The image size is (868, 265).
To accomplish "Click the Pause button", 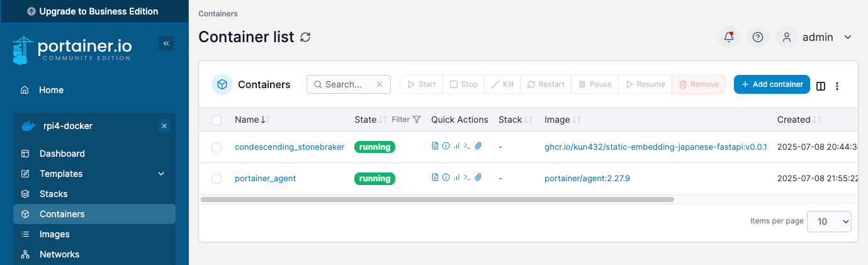I will pos(595,84).
